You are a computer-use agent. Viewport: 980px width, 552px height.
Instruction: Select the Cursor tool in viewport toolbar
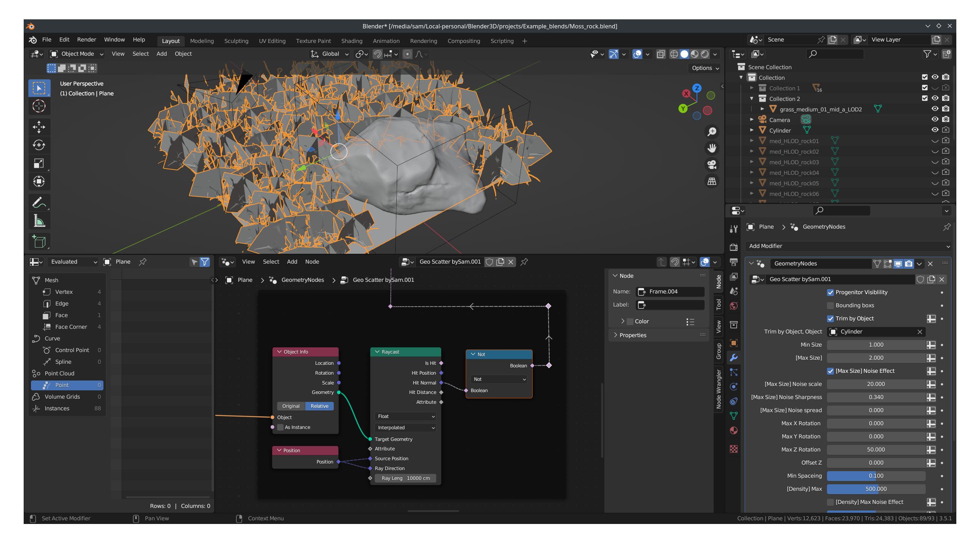pyautogui.click(x=39, y=106)
